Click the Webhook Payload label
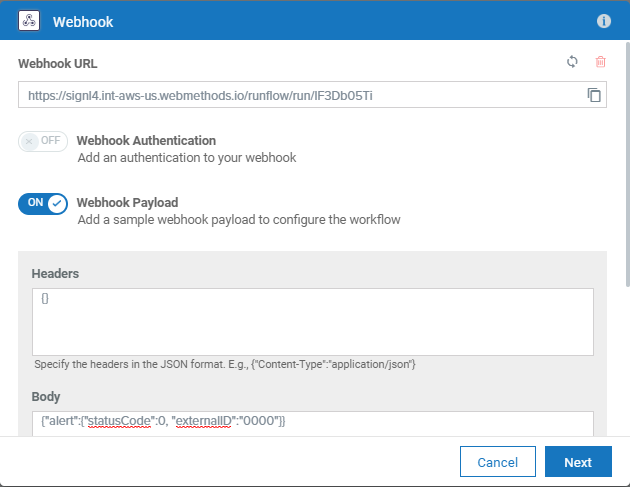 point(127,203)
